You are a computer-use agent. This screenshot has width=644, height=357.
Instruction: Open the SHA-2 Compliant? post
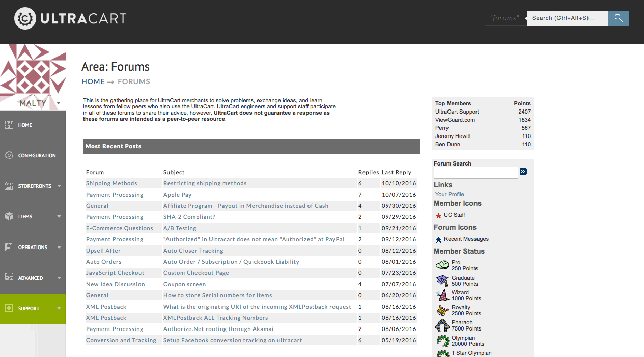189,217
